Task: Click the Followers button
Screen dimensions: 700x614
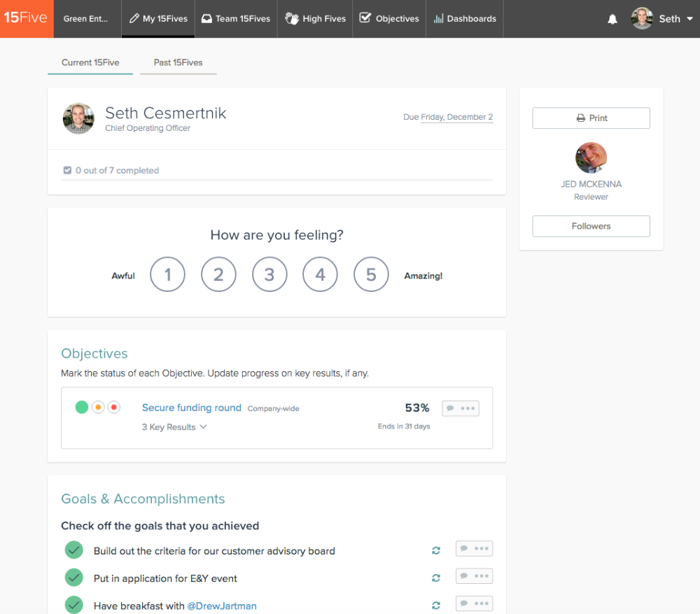Action: click(591, 226)
